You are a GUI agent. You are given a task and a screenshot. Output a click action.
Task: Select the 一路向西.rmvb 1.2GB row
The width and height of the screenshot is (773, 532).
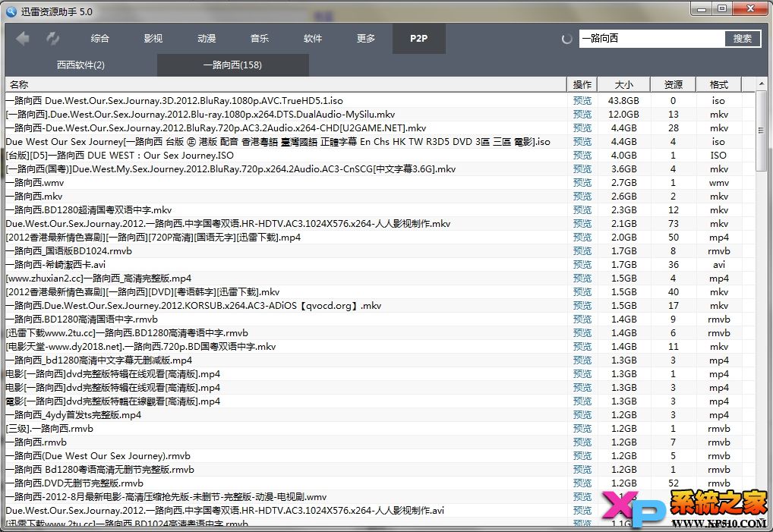(x=380, y=442)
